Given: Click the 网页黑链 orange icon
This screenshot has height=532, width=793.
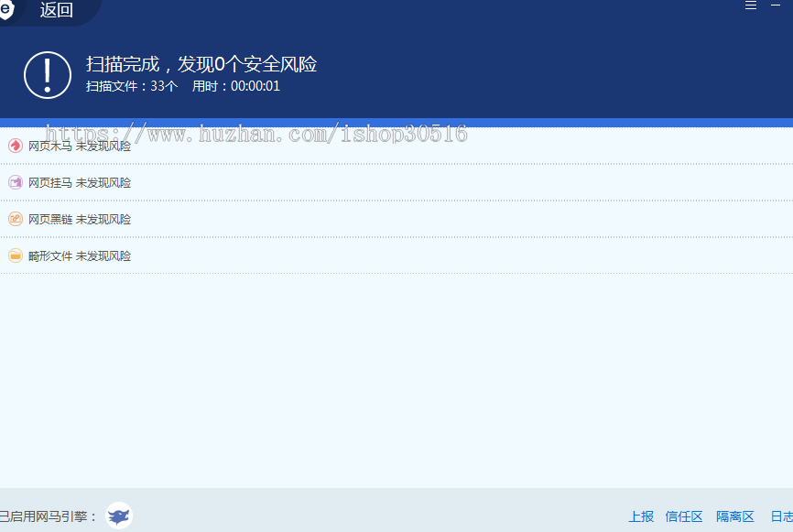Looking at the screenshot, I should pos(16,219).
